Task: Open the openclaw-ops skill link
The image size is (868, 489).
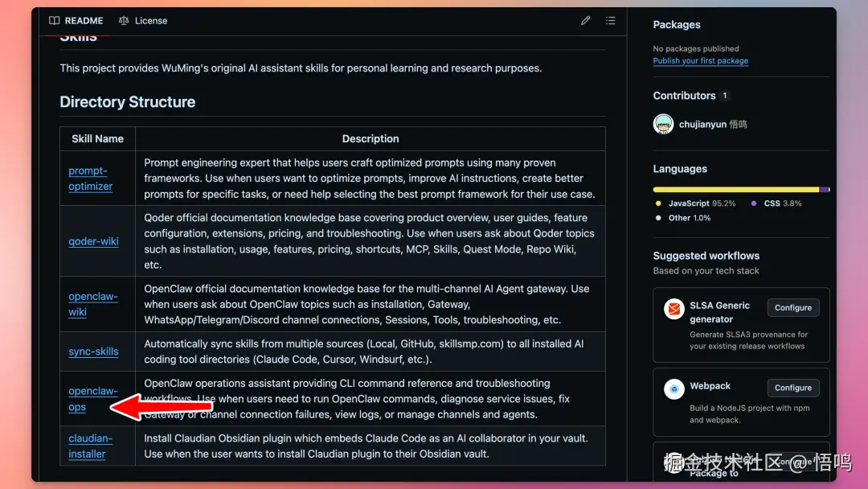Action: pos(93,399)
